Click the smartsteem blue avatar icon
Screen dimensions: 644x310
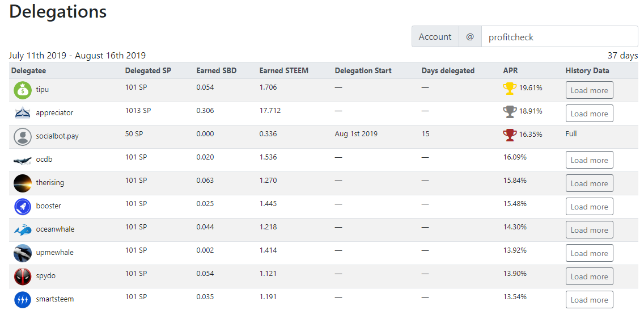point(23,300)
